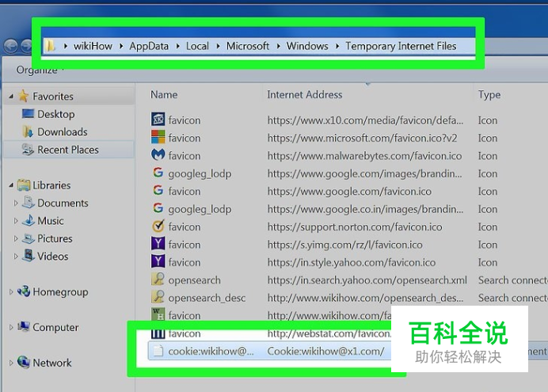Click the Back navigation arrow button
548x392 pixels.
[x=11, y=46]
